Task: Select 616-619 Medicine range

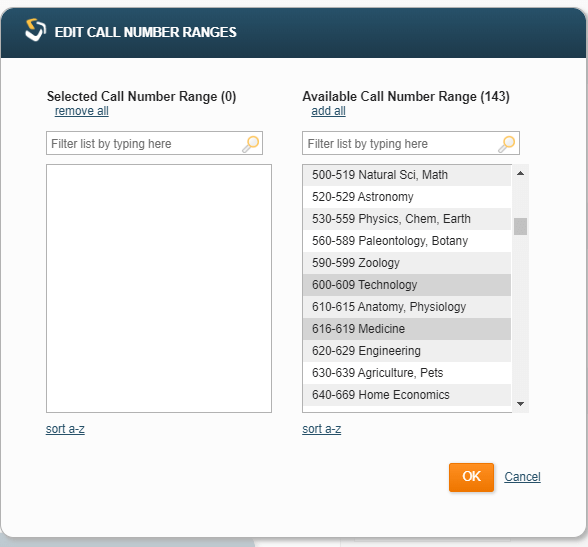Action: [x=407, y=329]
